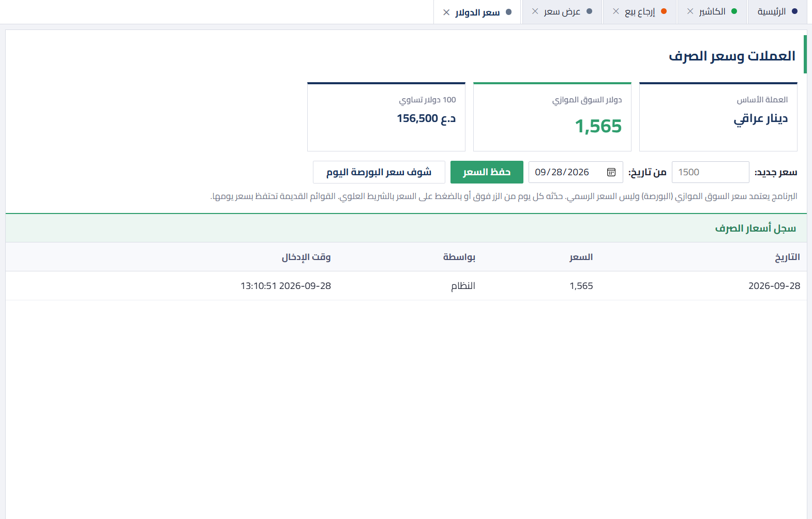812x519 pixels.
Task: Close the عرض سعر tab
Action: pyautogui.click(x=535, y=11)
